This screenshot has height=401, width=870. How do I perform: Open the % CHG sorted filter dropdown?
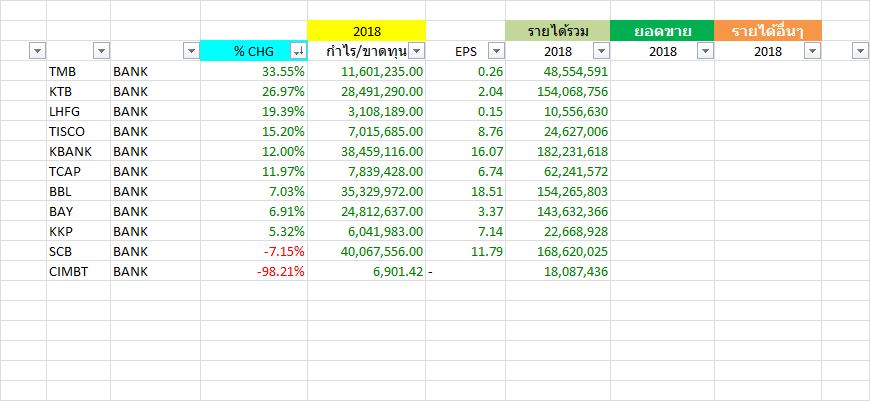tap(298, 51)
